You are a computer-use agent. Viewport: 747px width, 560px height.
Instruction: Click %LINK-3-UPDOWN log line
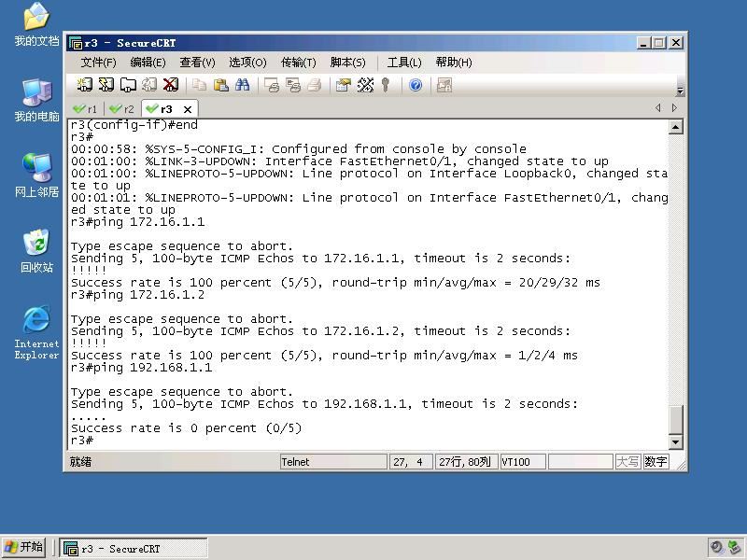coord(340,161)
